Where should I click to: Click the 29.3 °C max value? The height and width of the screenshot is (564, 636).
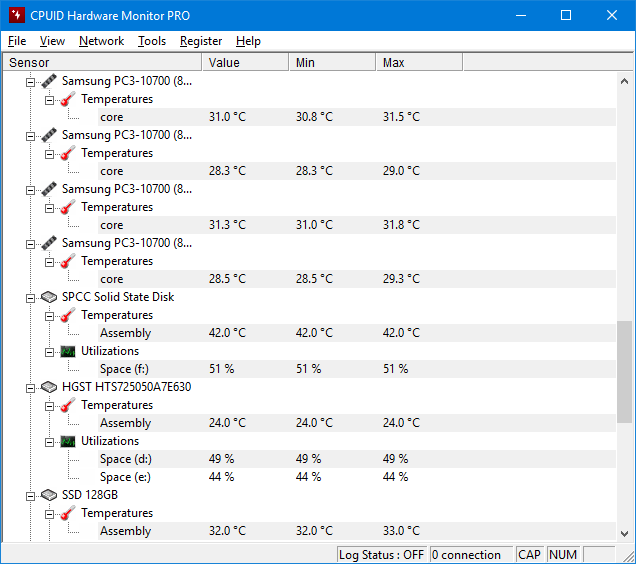[x=401, y=279]
